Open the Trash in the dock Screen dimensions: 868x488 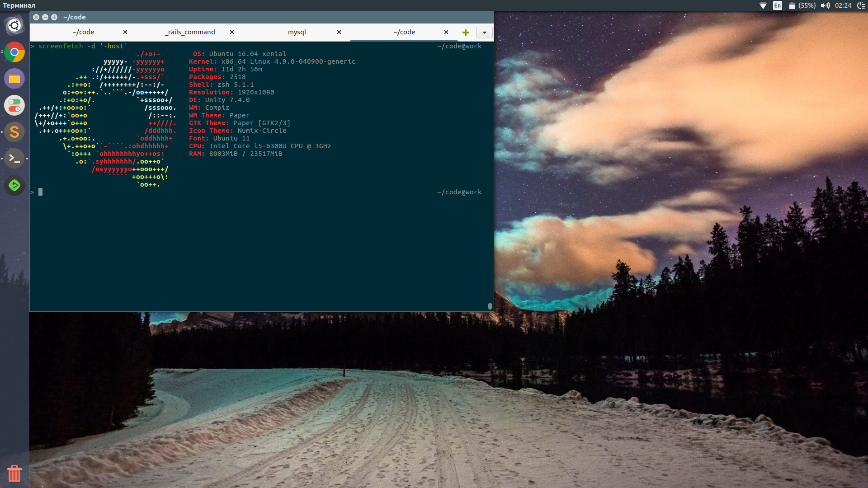coord(14,473)
